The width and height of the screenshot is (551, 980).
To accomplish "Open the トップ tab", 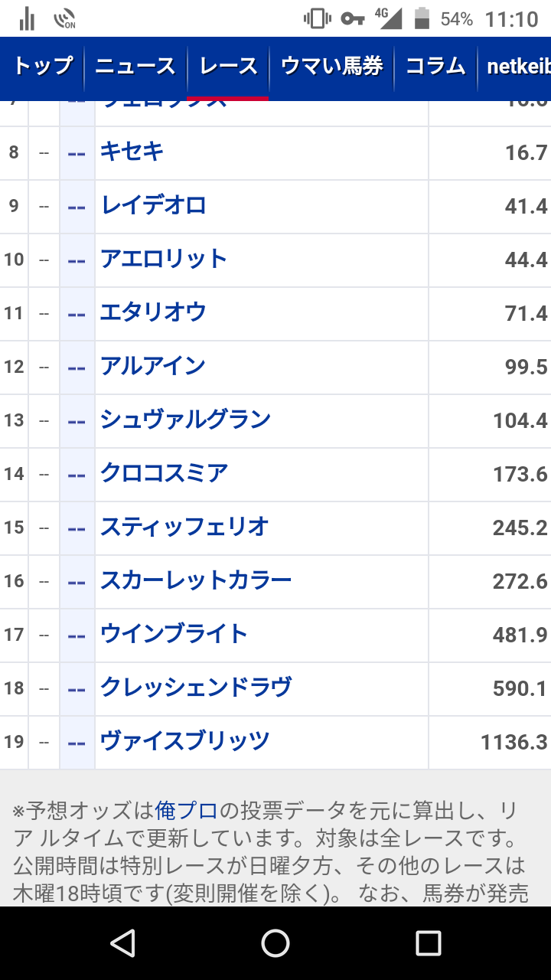I will coord(43,67).
